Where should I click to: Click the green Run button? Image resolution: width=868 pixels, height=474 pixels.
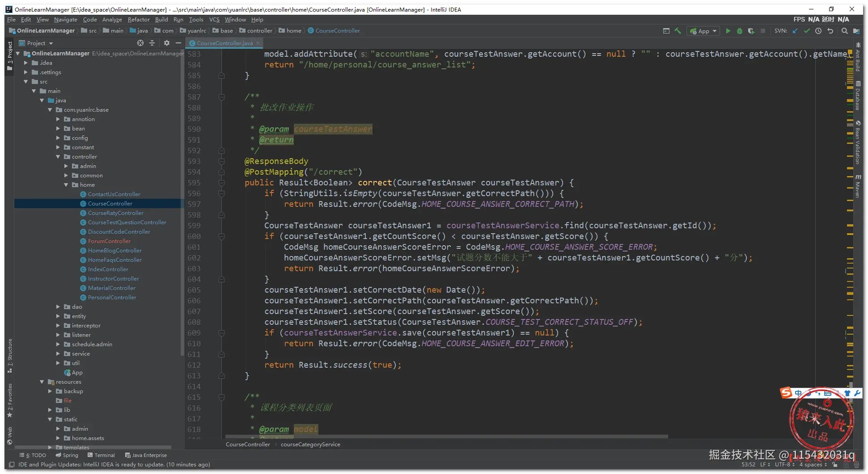click(x=728, y=31)
